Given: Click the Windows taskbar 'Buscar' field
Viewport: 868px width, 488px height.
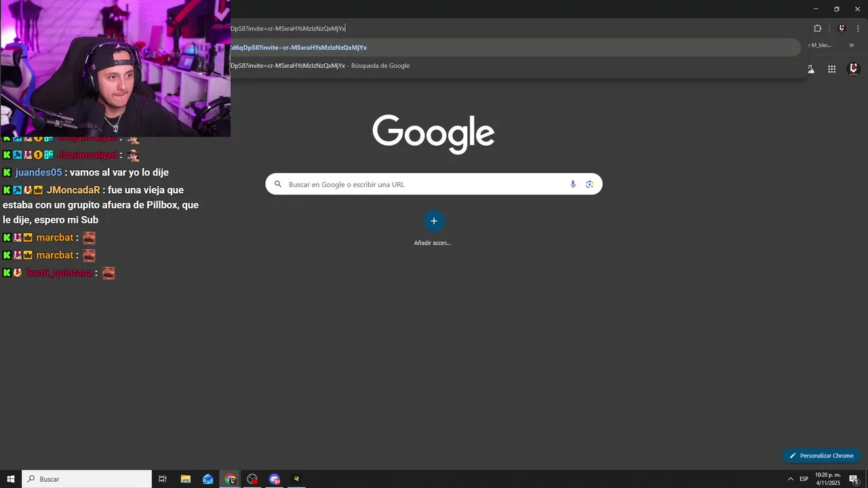Looking at the screenshot, I should 87,479.
